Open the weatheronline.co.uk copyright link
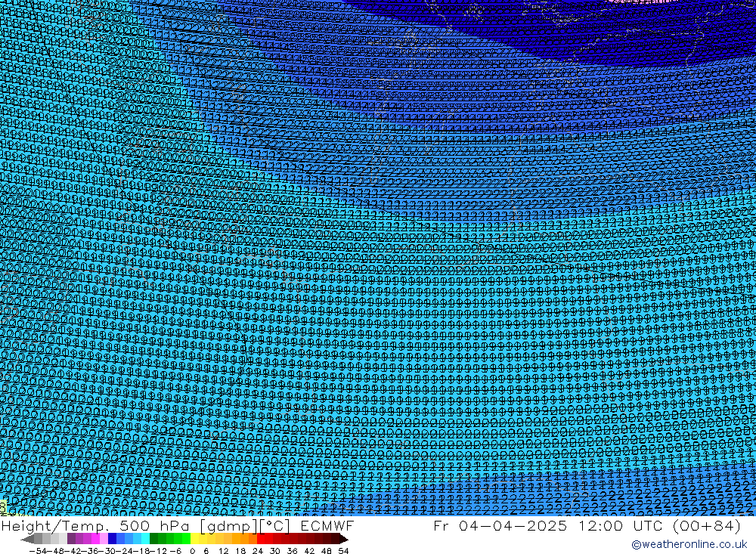Screen dimensions: 756x554 (689, 544)
